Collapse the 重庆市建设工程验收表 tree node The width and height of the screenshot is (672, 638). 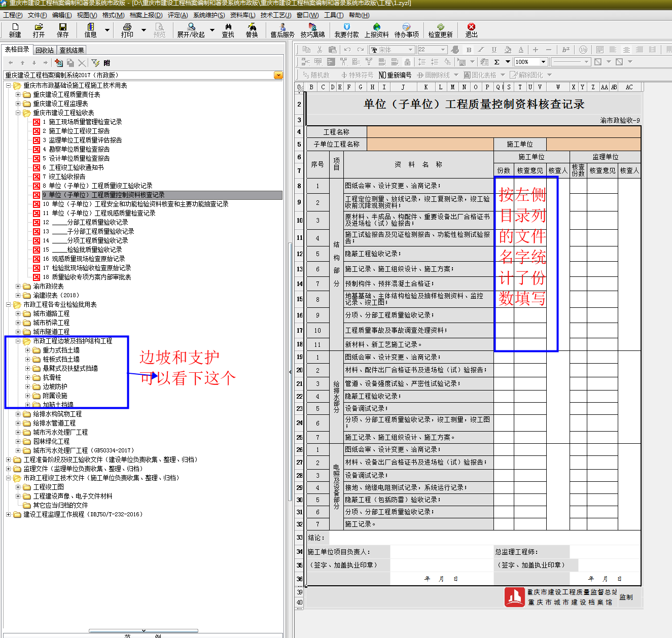click(18, 113)
